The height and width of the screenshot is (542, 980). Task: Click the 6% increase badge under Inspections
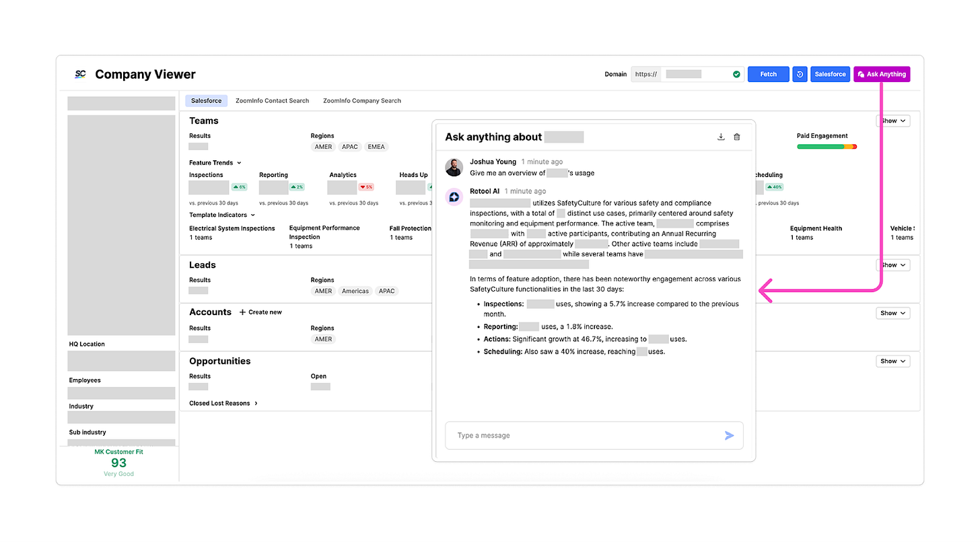(240, 187)
